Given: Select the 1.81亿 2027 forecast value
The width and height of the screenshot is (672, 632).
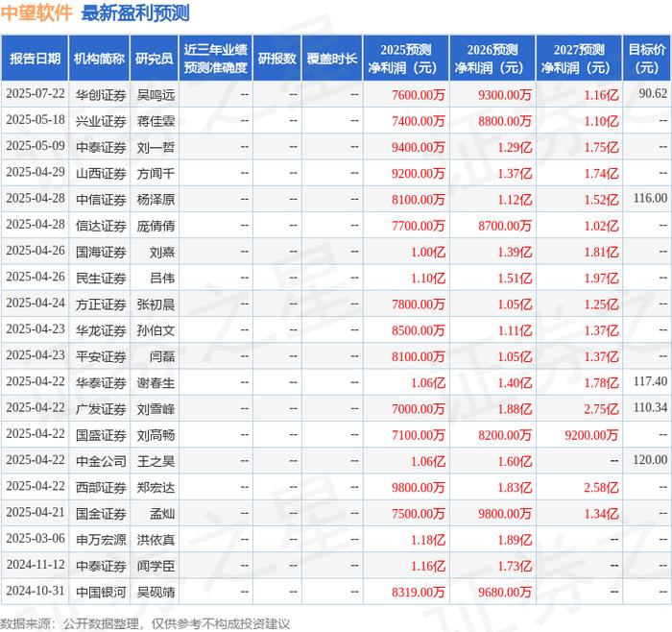Looking at the screenshot, I should [601, 252].
